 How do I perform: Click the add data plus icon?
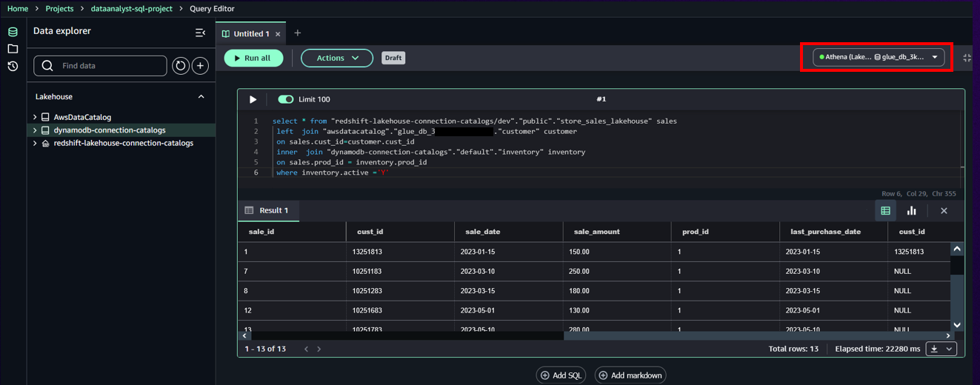point(200,66)
